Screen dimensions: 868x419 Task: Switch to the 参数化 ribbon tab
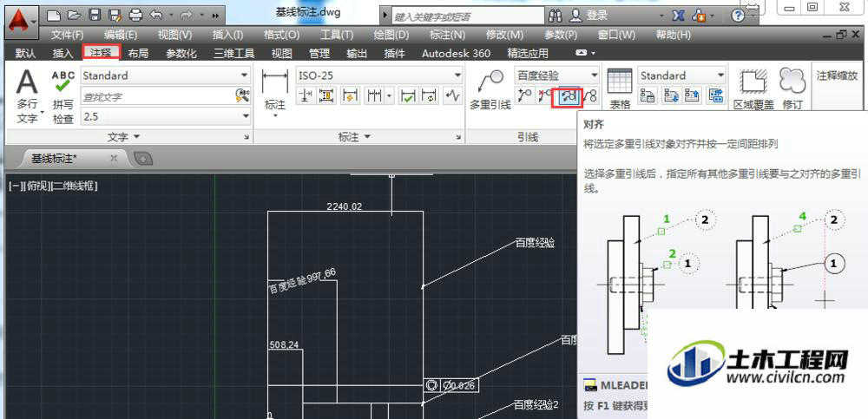181,54
